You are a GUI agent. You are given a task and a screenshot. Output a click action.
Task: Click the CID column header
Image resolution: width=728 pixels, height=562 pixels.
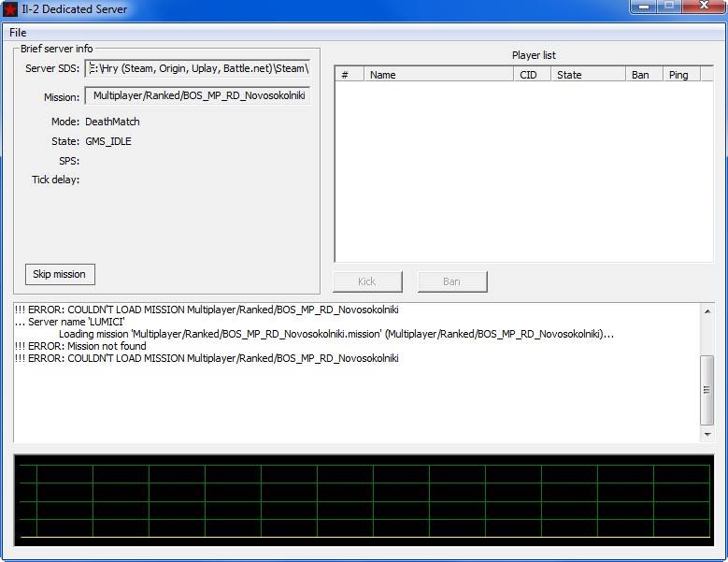(532, 74)
